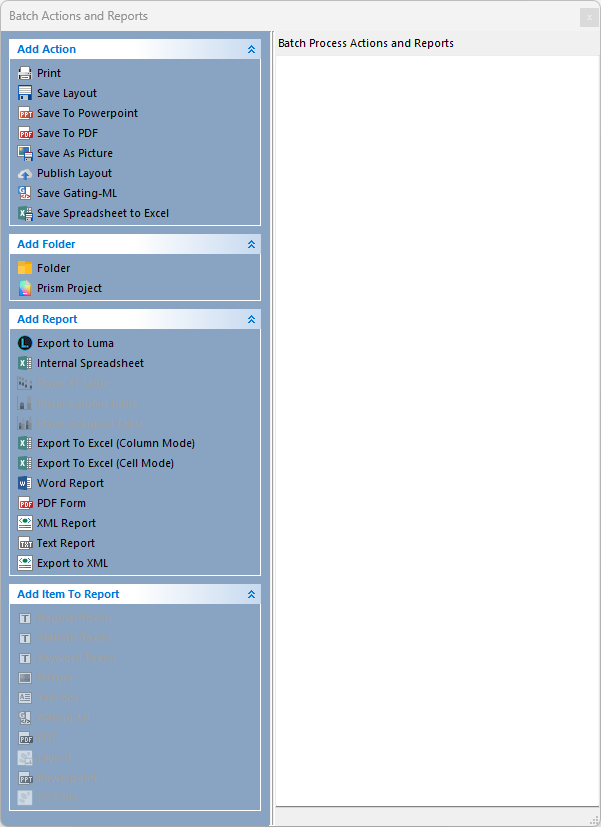Add a PDF Form report
Image resolution: width=601 pixels, height=827 pixels.
(x=52, y=503)
